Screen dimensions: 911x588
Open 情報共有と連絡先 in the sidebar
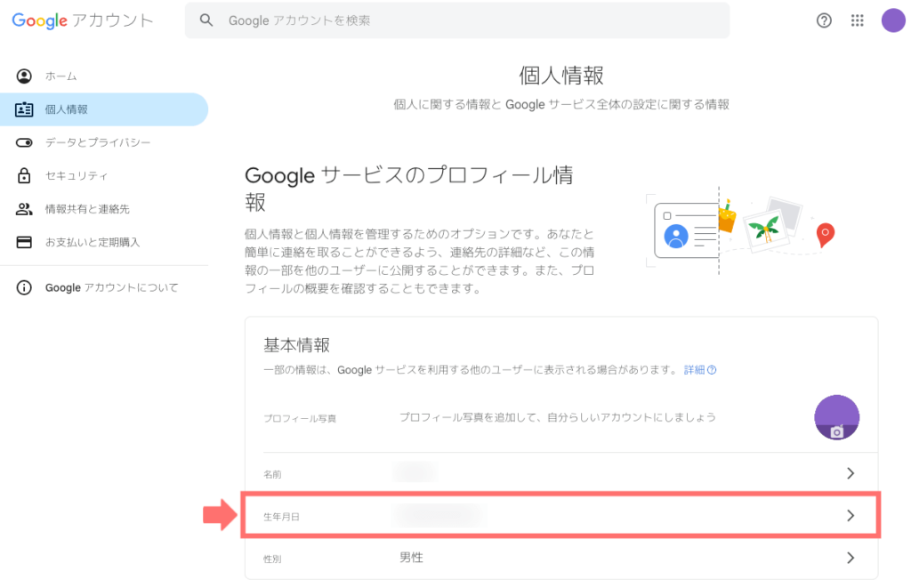click(x=104, y=209)
